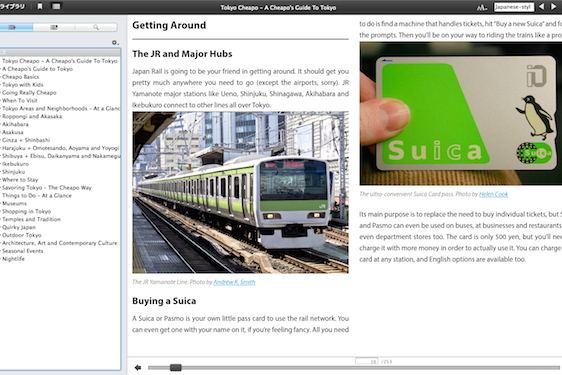Follow the 'Andrew K. Smith' photo credit link
This screenshot has width=562, height=375.
234,282
